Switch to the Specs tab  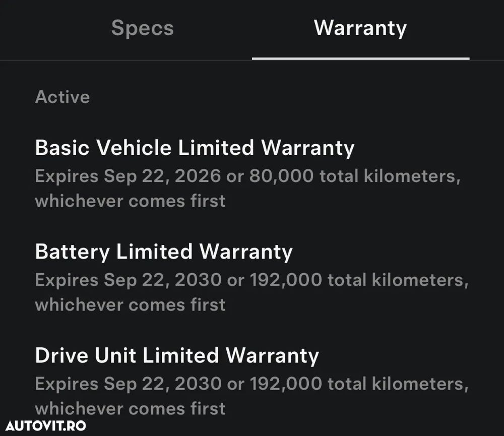142,28
